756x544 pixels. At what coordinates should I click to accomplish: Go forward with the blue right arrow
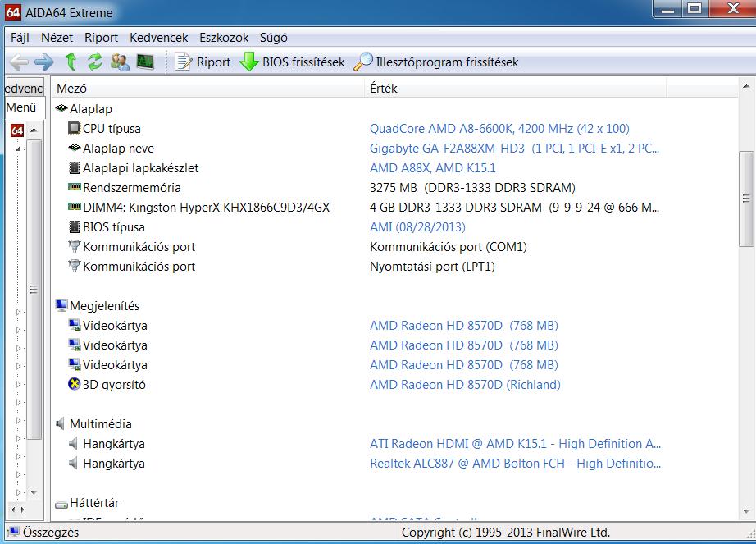point(44,62)
